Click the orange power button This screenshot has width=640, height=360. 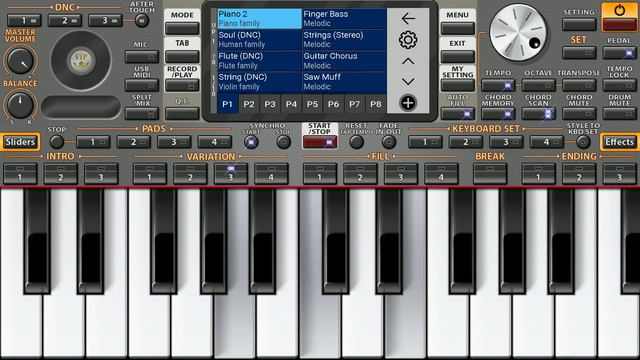click(x=619, y=17)
